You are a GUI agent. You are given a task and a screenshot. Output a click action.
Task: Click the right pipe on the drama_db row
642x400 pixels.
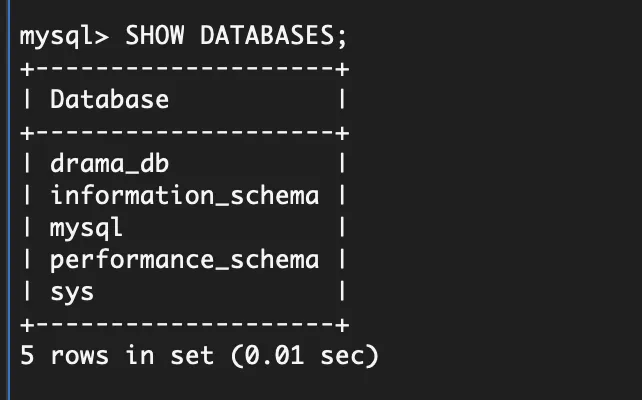coord(343,164)
